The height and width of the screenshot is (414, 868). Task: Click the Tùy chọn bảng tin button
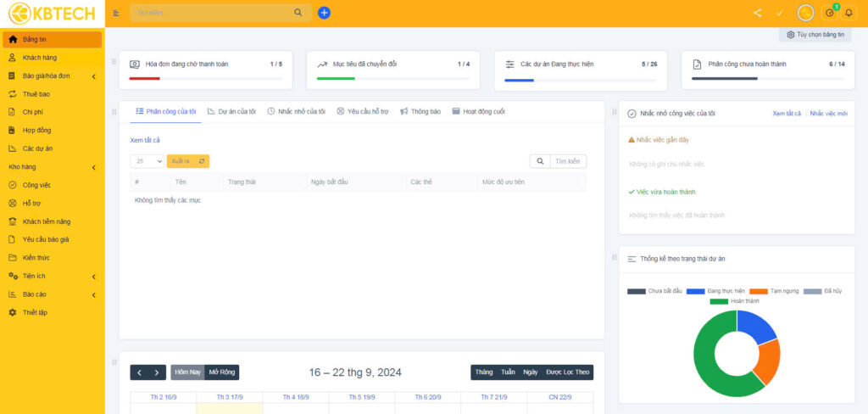point(815,35)
